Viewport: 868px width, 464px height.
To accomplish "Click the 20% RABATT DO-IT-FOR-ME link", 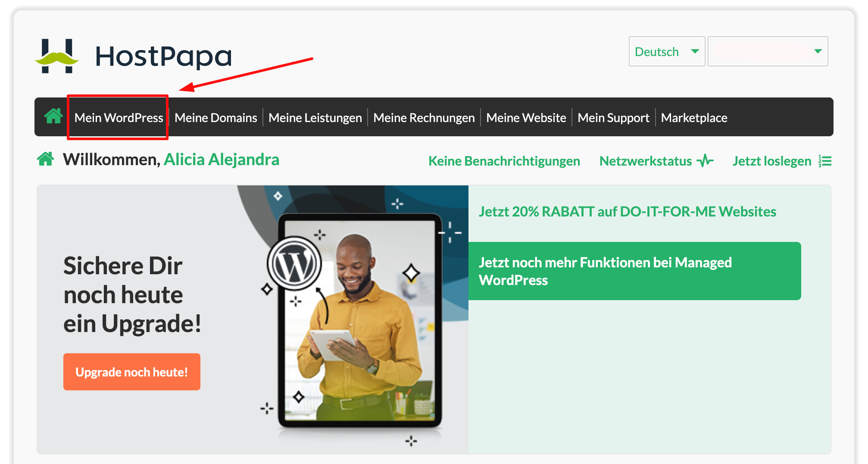I will [627, 212].
